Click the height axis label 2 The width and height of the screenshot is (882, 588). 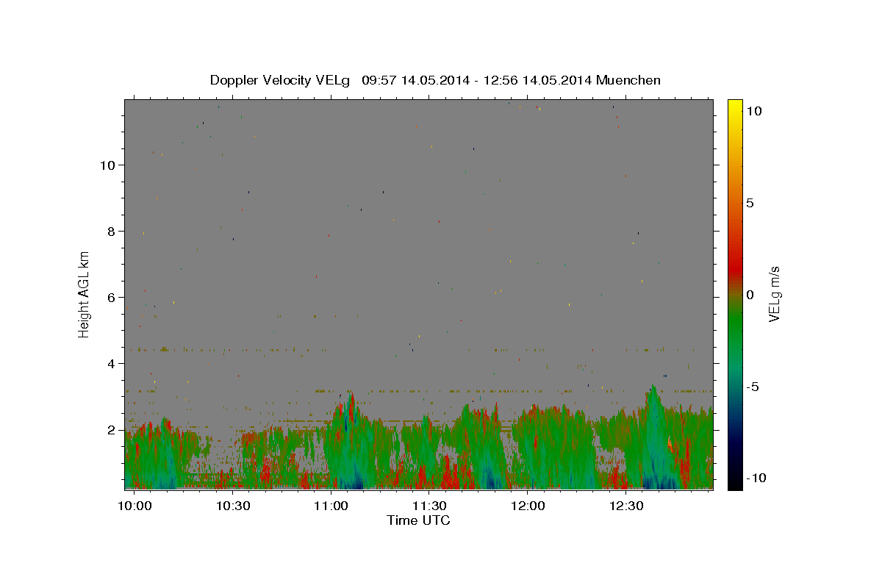tap(112, 430)
